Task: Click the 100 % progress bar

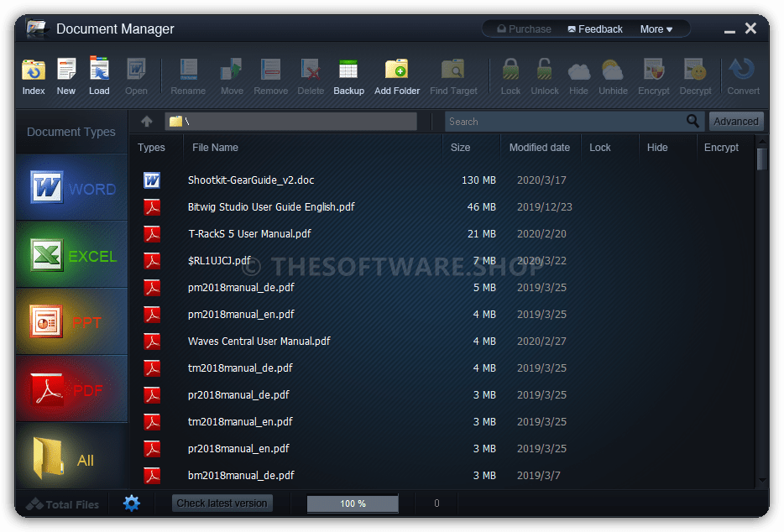Action: (x=353, y=503)
